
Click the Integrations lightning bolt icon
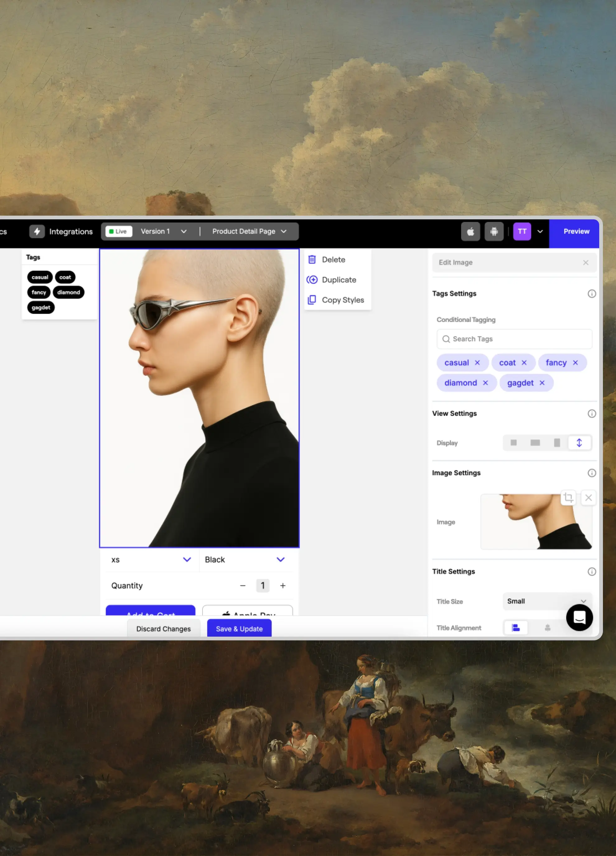37,232
